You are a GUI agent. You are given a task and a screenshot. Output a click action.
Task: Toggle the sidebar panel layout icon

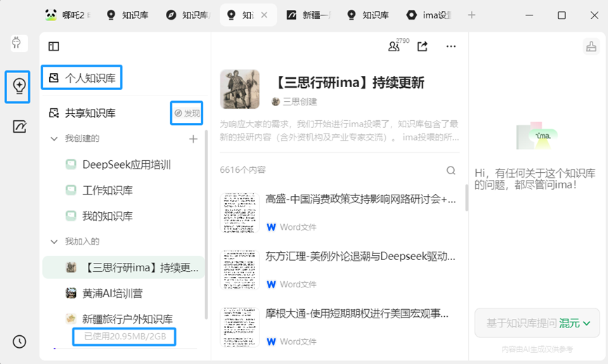pos(53,46)
